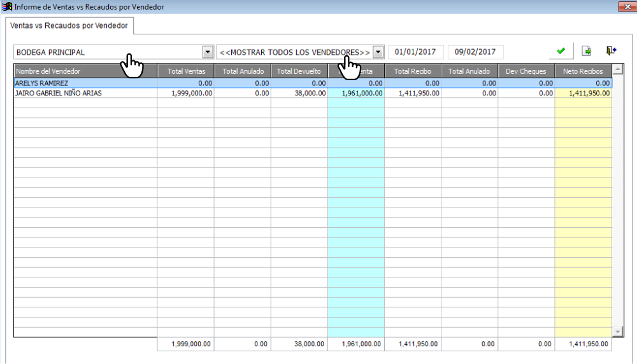Select the JAIRO GABRIEL NIÑO ARIAS row
The image size is (637, 364).
coord(313,93)
